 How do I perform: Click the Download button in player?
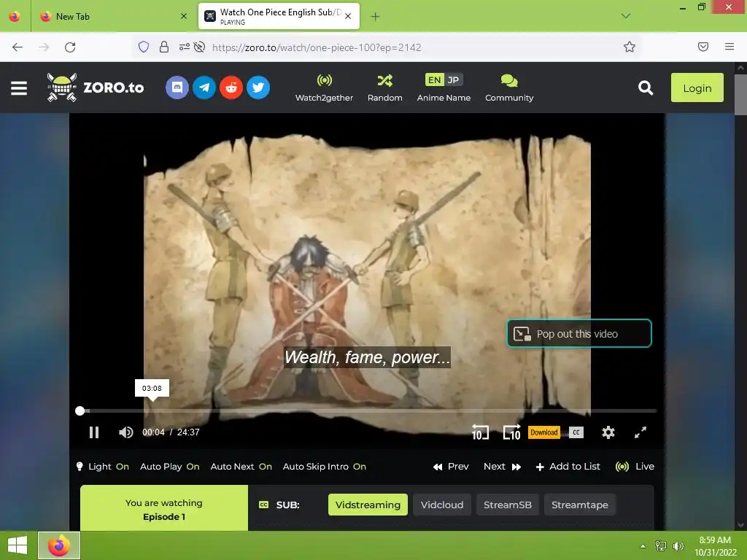pos(544,432)
